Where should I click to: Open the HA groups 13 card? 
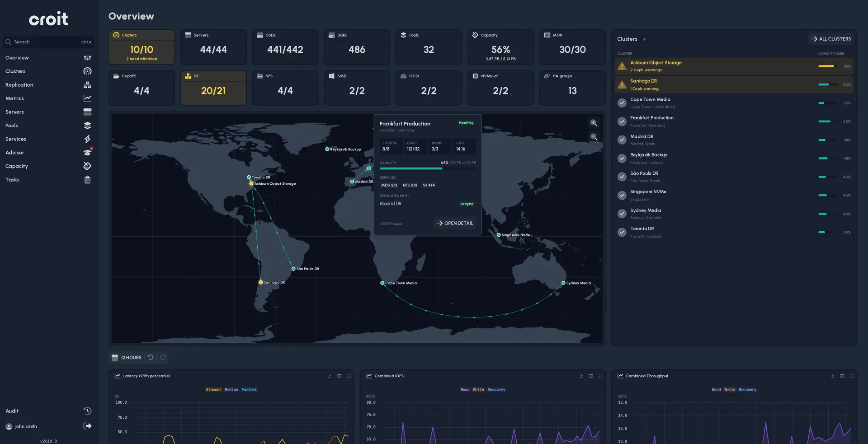[x=572, y=88]
